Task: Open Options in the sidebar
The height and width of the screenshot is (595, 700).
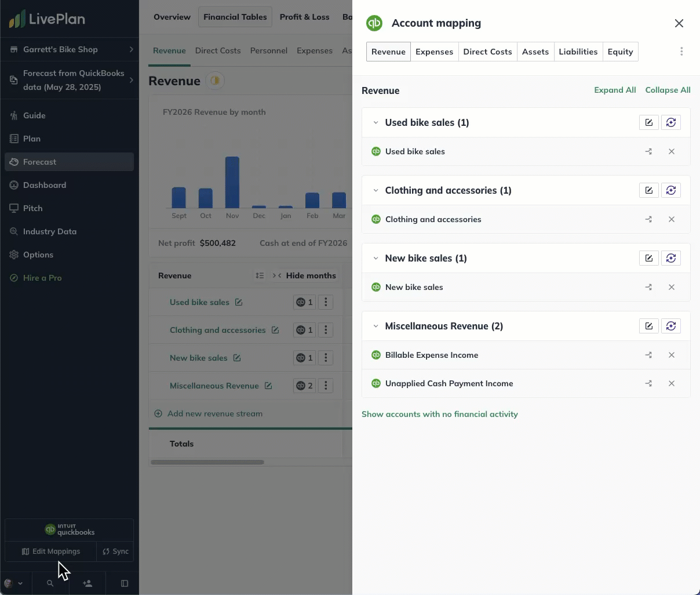Action: (70, 255)
